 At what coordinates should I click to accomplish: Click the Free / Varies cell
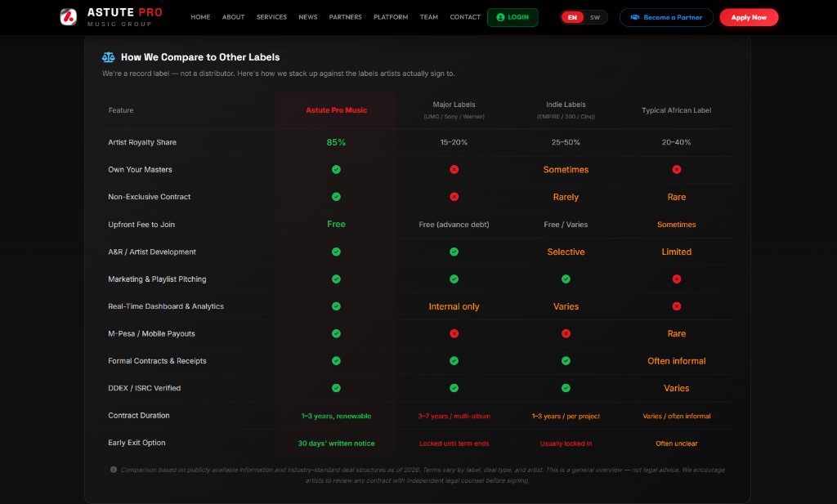[x=566, y=225]
